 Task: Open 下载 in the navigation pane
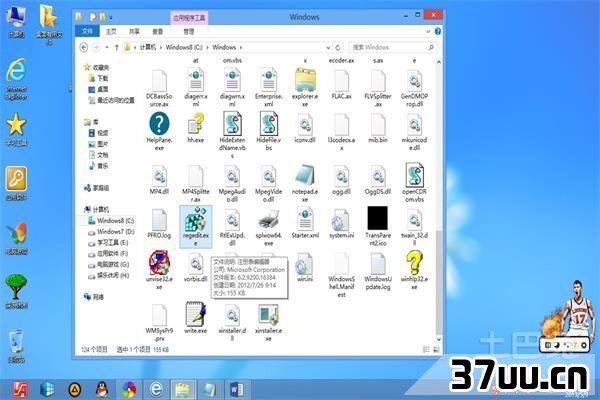pyautogui.click(x=99, y=78)
